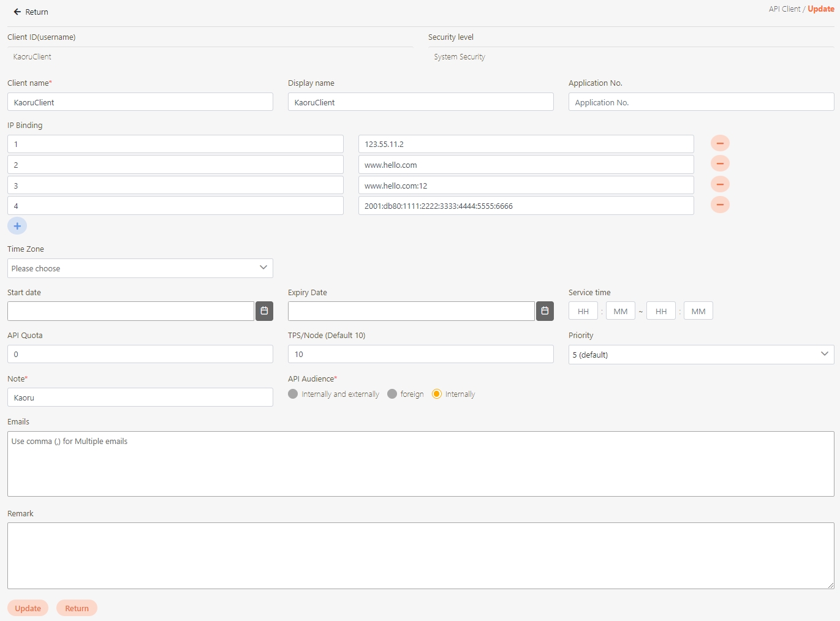Click the first Service time HH field
Viewport: 840px width, 621px height.
tap(583, 311)
